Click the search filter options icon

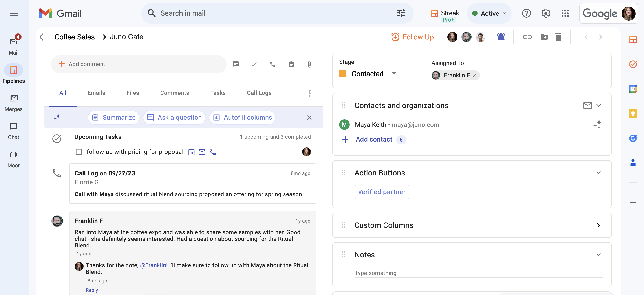click(x=401, y=13)
